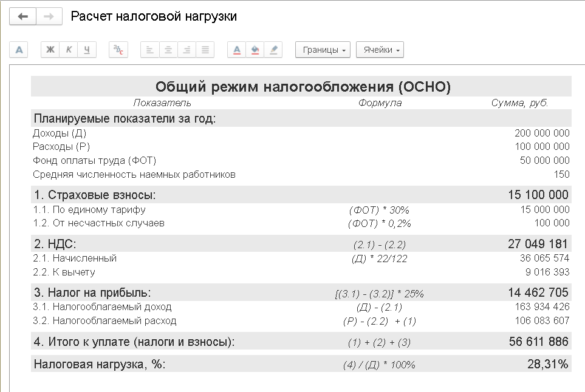Click the border color pencil icon
Viewport: 585px width, 392px height.
[x=273, y=50]
